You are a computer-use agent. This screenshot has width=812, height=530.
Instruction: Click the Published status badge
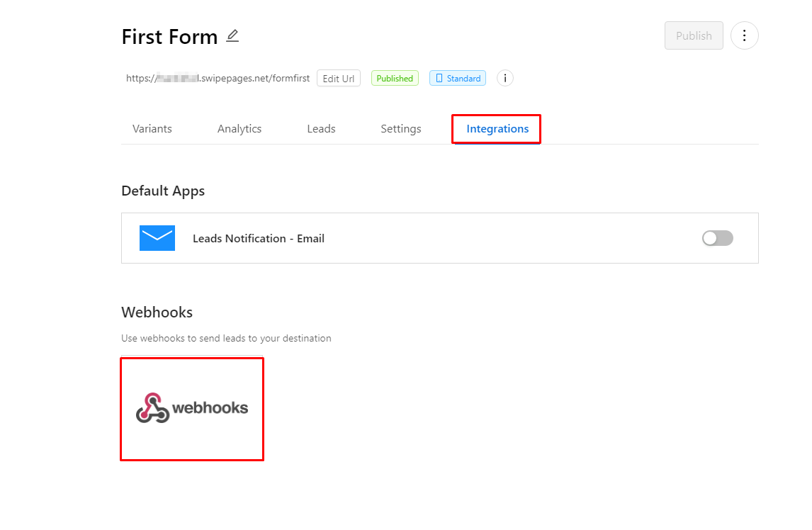(x=395, y=78)
